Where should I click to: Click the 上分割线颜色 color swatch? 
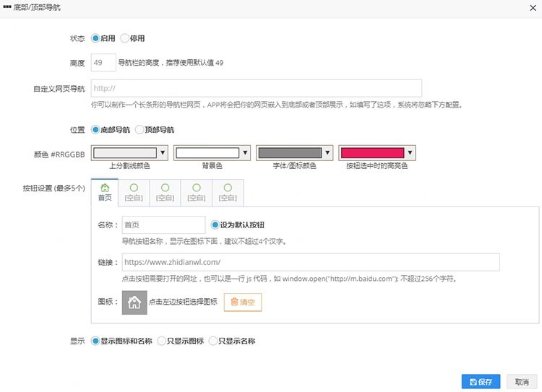125,152
